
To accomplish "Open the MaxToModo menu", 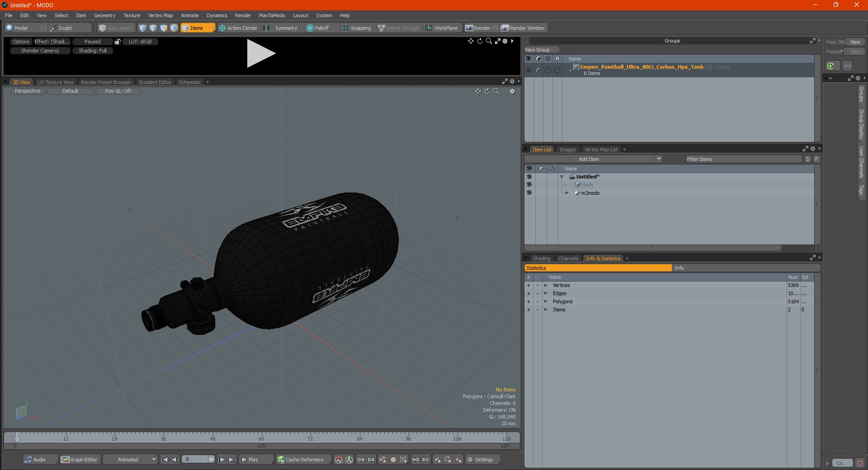I will (x=272, y=15).
